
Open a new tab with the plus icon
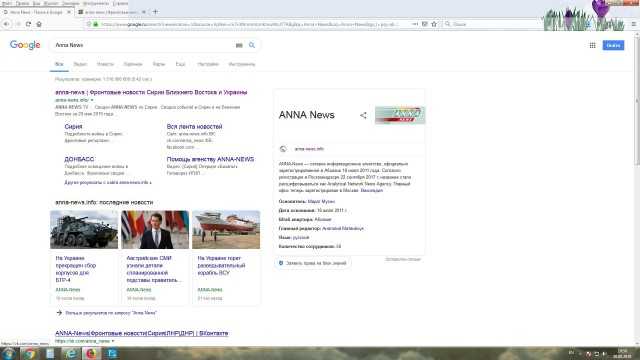click(x=155, y=12)
